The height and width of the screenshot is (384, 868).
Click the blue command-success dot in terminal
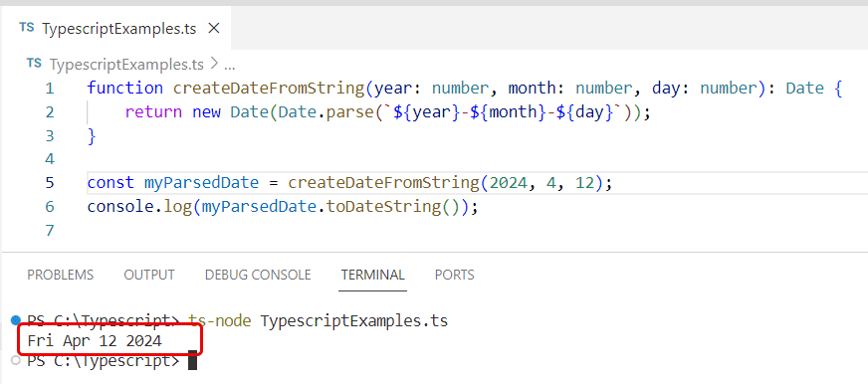(16, 319)
